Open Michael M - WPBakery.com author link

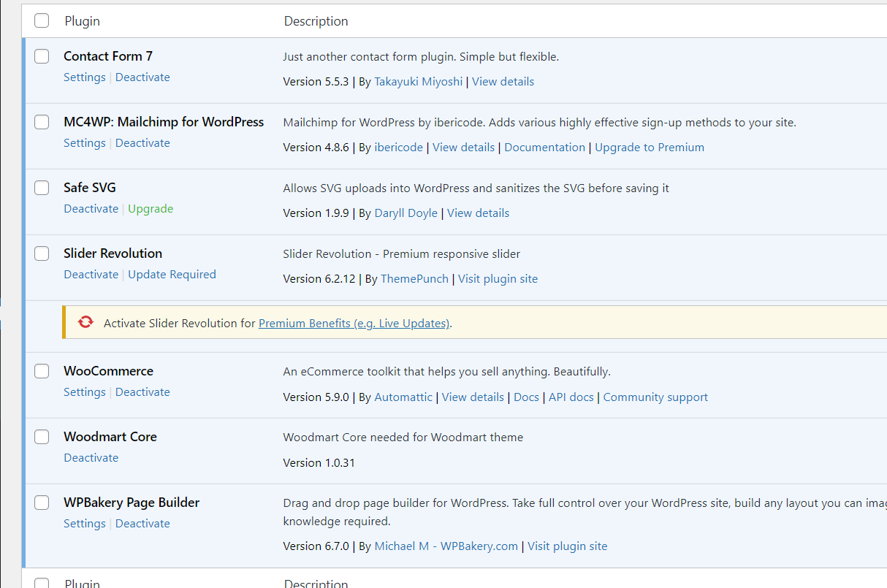click(x=446, y=546)
